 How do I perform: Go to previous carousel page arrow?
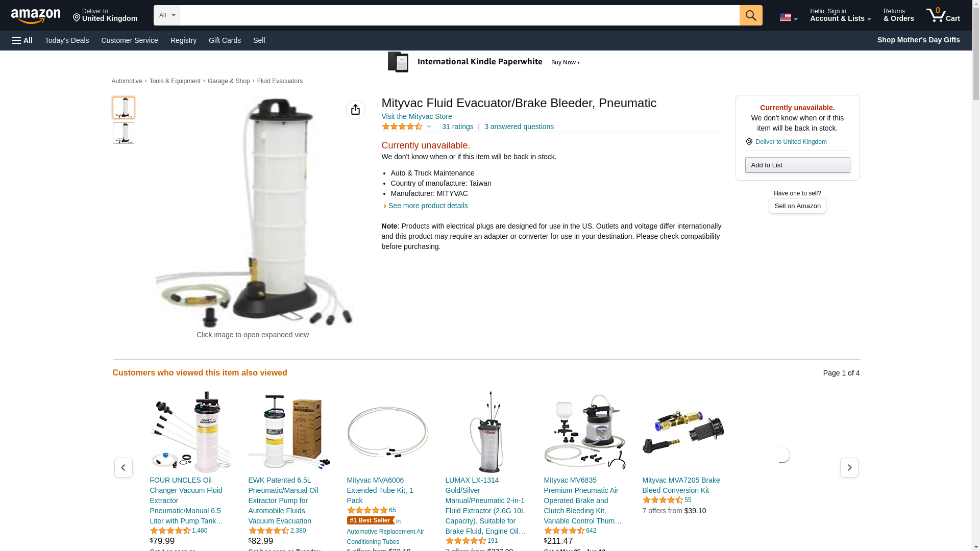pyautogui.click(x=123, y=467)
